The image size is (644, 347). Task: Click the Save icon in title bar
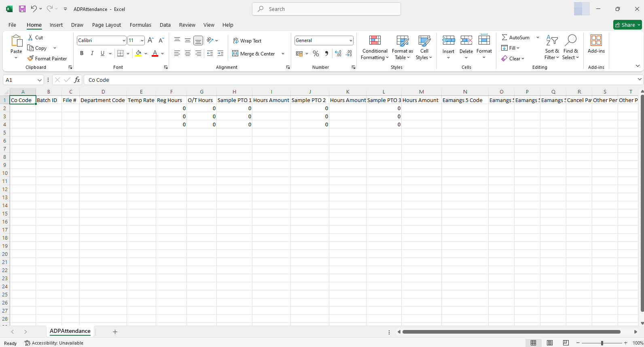tap(22, 9)
